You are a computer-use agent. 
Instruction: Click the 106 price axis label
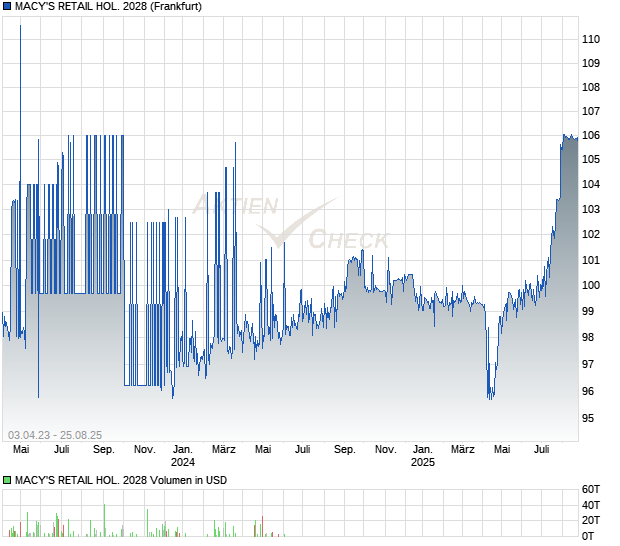[x=591, y=135]
